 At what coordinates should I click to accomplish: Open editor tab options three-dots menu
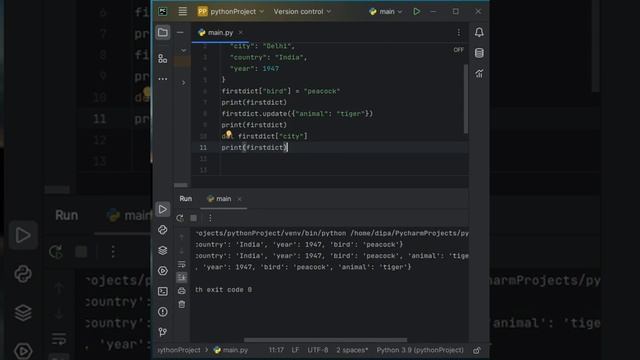point(459,32)
